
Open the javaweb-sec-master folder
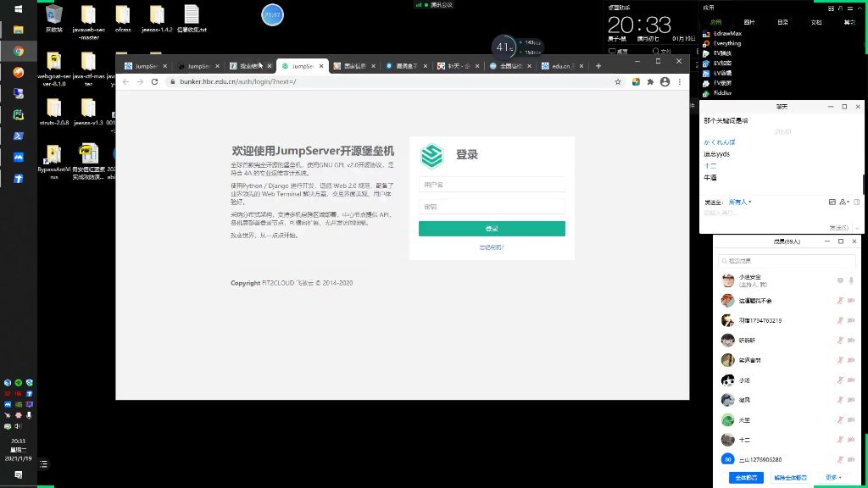(88, 22)
